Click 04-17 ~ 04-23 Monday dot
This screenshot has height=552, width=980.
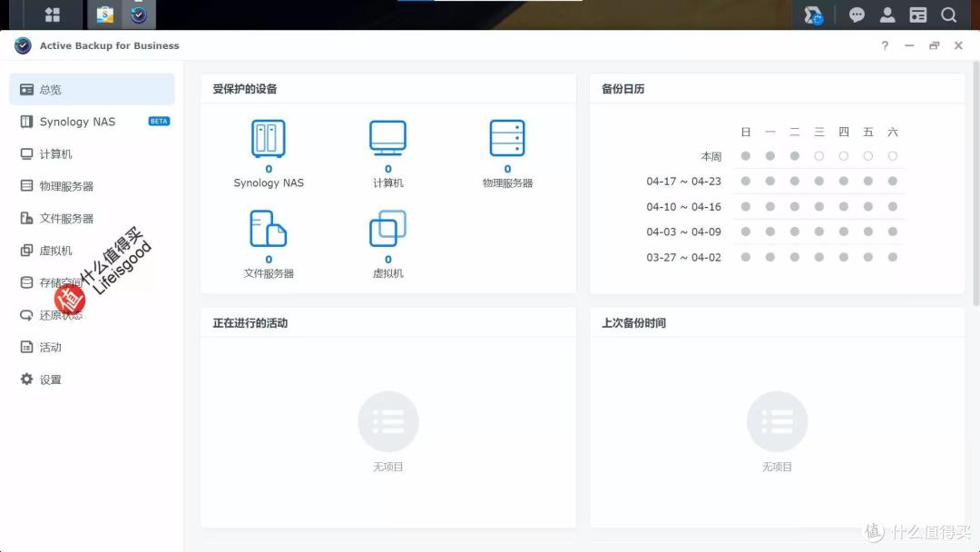770,181
